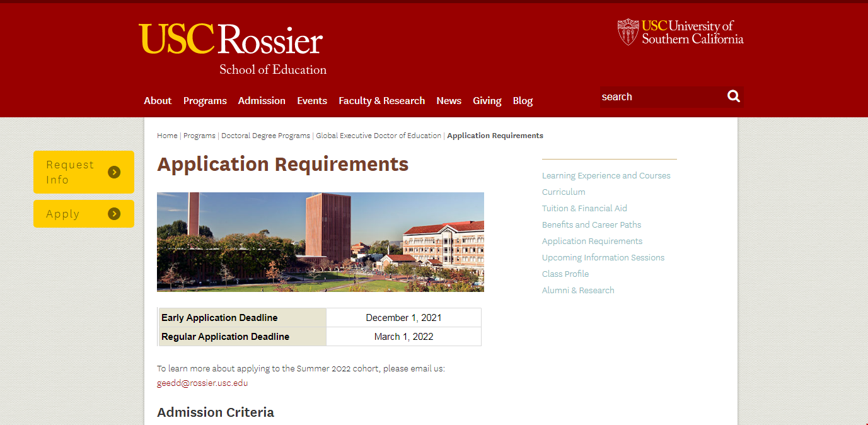Email geedd@rossier.usc.edu link
The image size is (868, 425).
202,383
